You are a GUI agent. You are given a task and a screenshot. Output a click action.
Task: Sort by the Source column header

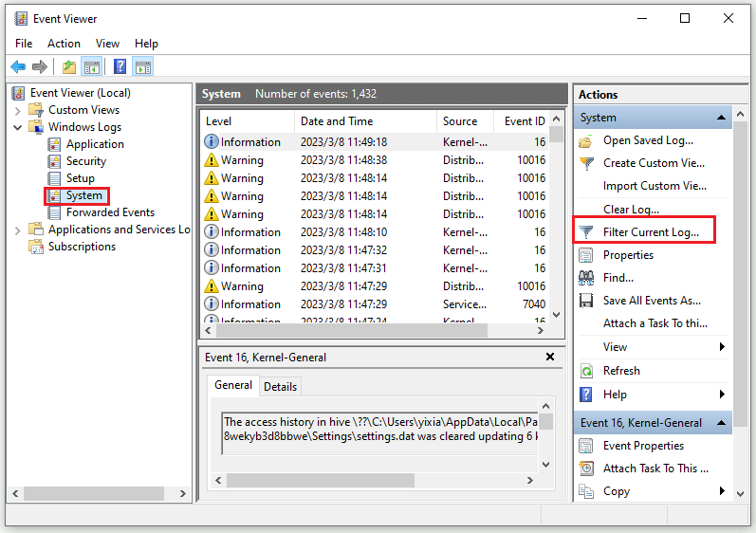tap(465, 121)
